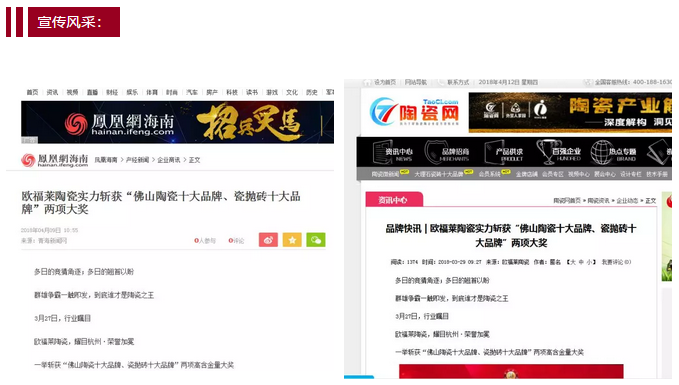Share the ifeng article via WeChat

(316, 240)
